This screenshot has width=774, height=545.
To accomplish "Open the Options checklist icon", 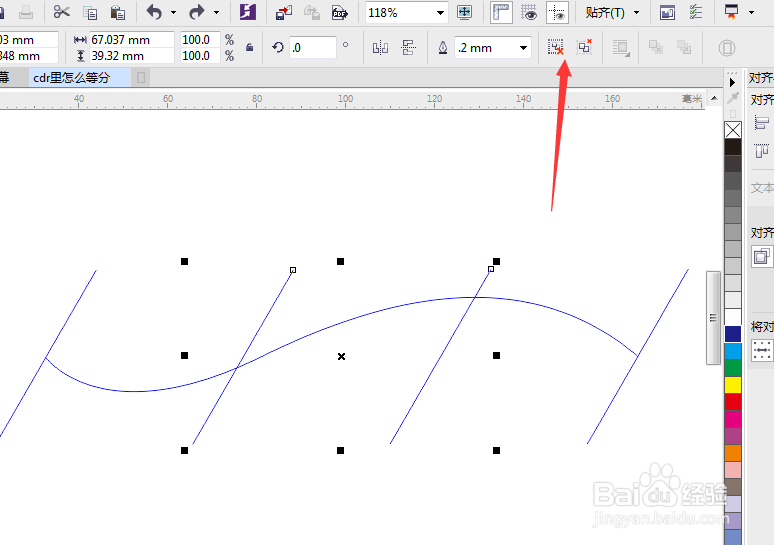I will (x=696, y=12).
